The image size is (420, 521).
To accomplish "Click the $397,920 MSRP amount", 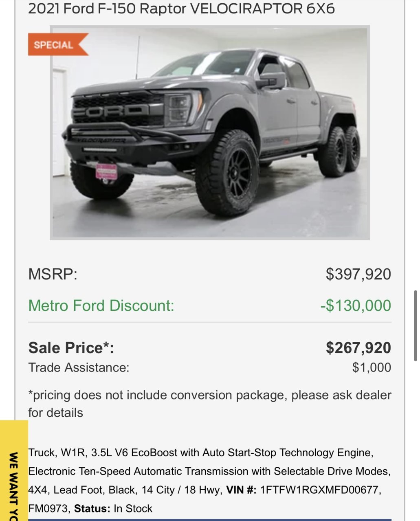I will (x=358, y=274).
